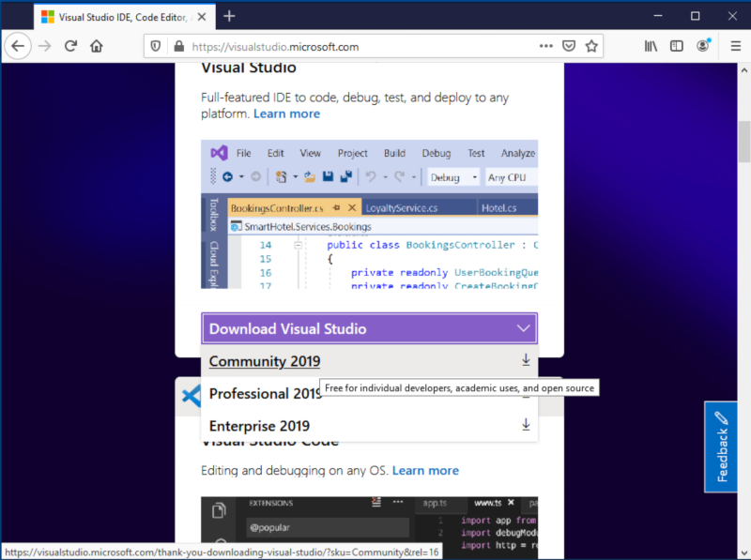Click the VS Code editor screenshot
The image size is (751, 560).
tap(369, 527)
